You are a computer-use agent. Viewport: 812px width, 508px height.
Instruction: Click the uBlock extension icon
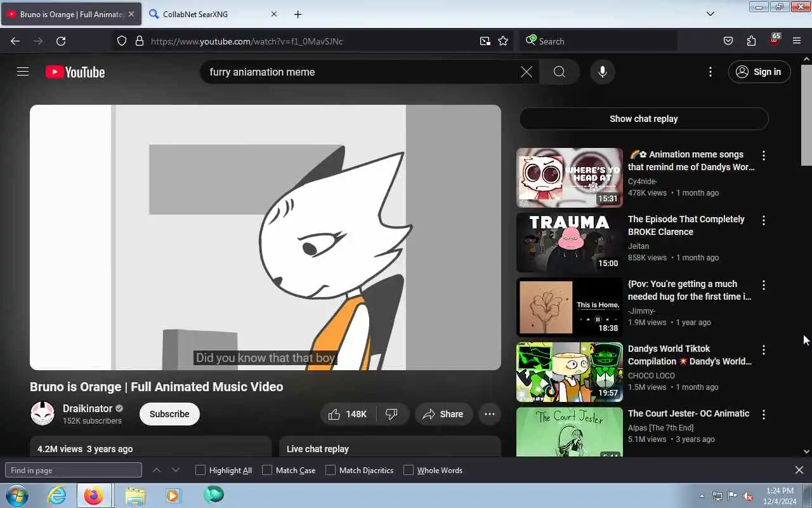(774, 41)
